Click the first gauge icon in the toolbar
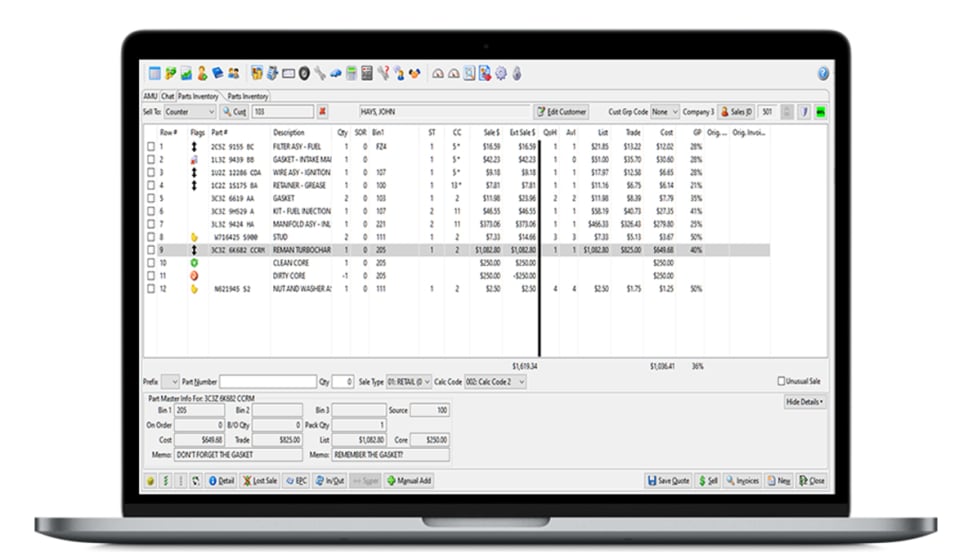The image size is (980, 552). 438,73
